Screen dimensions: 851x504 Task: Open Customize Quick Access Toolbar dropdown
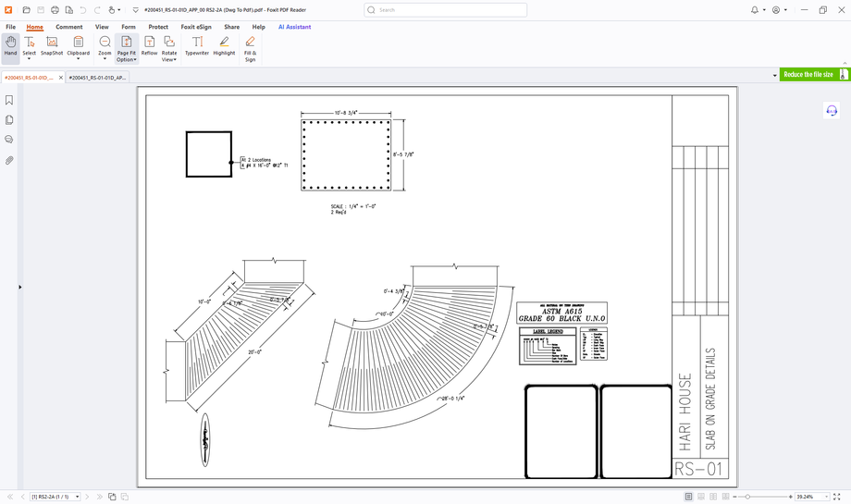(x=136, y=10)
